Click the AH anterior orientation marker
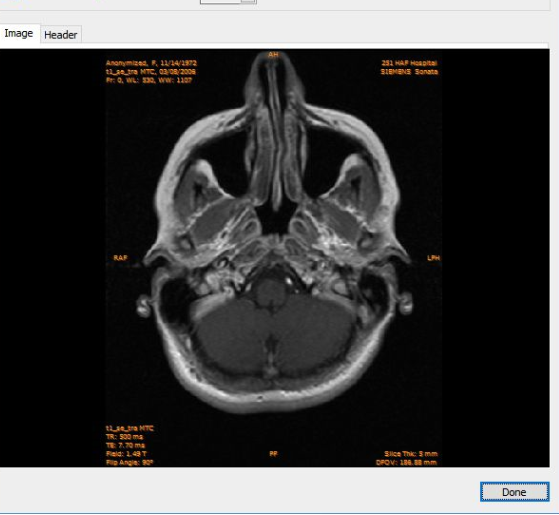 pos(273,55)
